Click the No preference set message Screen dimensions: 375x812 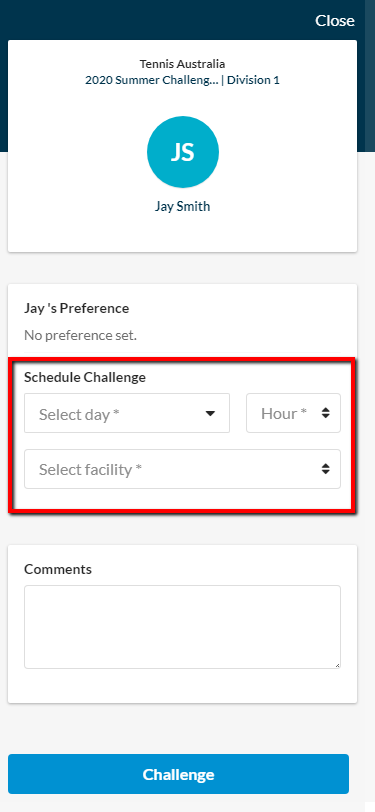80,336
